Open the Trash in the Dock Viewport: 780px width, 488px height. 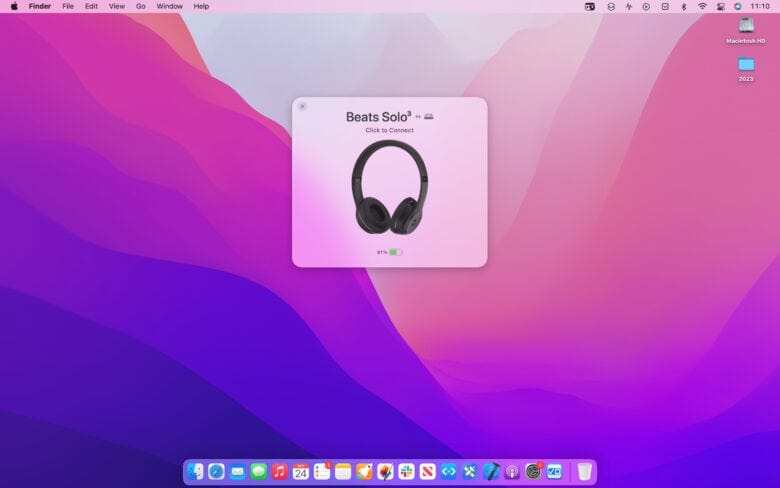[584, 471]
